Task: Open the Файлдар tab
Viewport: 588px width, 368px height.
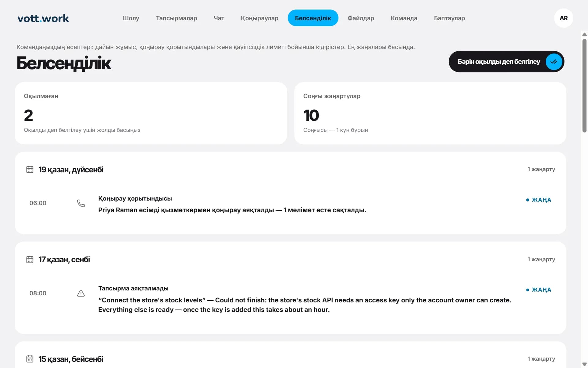Action: pyautogui.click(x=361, y=18)
